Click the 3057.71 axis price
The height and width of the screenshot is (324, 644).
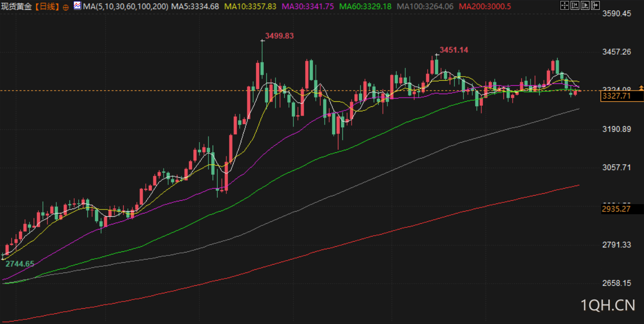(x=616, y=167)
